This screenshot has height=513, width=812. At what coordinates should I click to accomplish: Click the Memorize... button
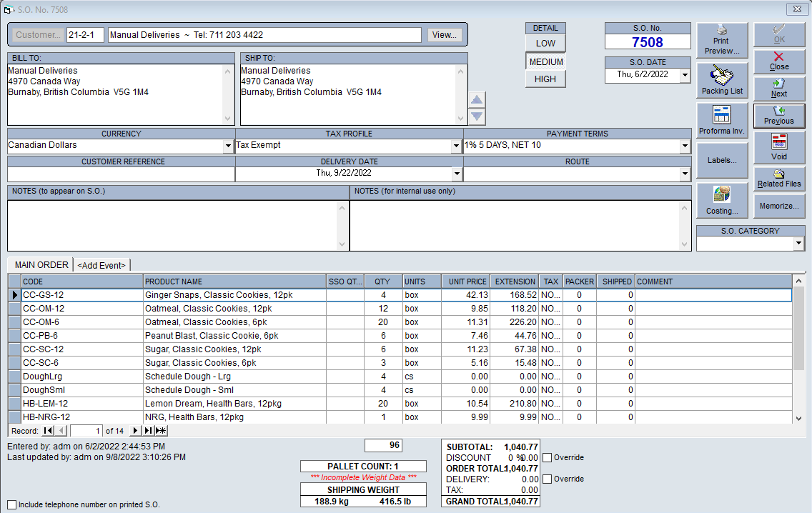[779, 206]
